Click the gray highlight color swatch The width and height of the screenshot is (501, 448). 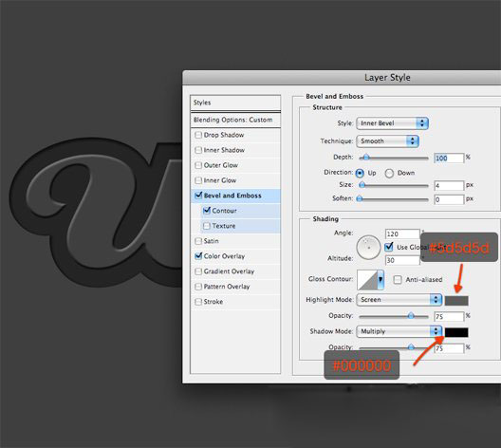tap(456, 300)
